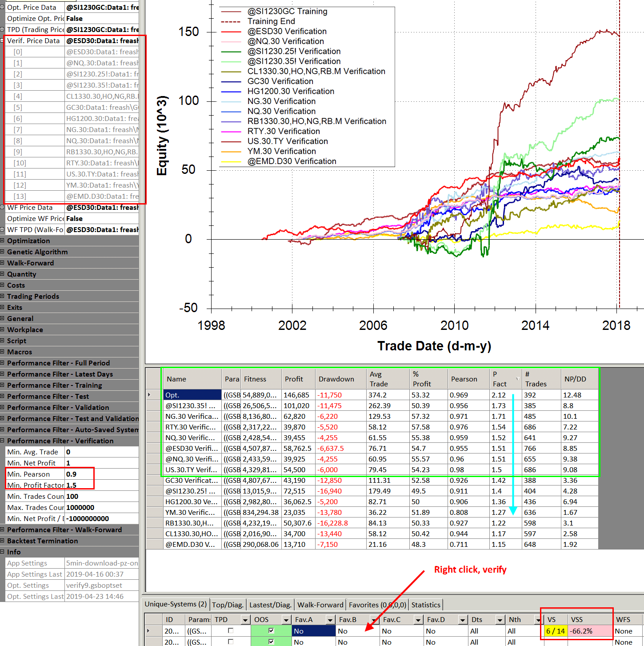Toggle the OOS checkbox in second system row
The height and width of the screenshot is (646, 644).
click(x=271, y=642)
